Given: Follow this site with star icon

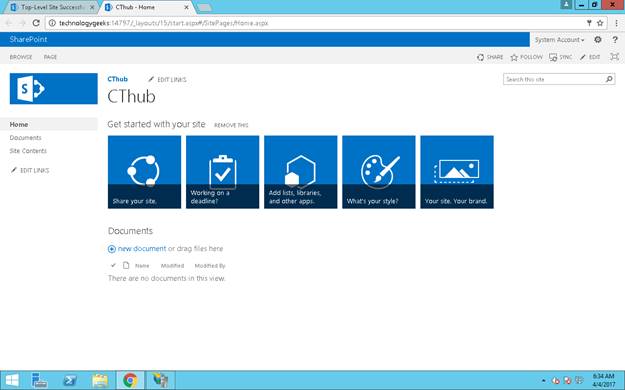Looking at the screenshot, I should click(527, 57).
